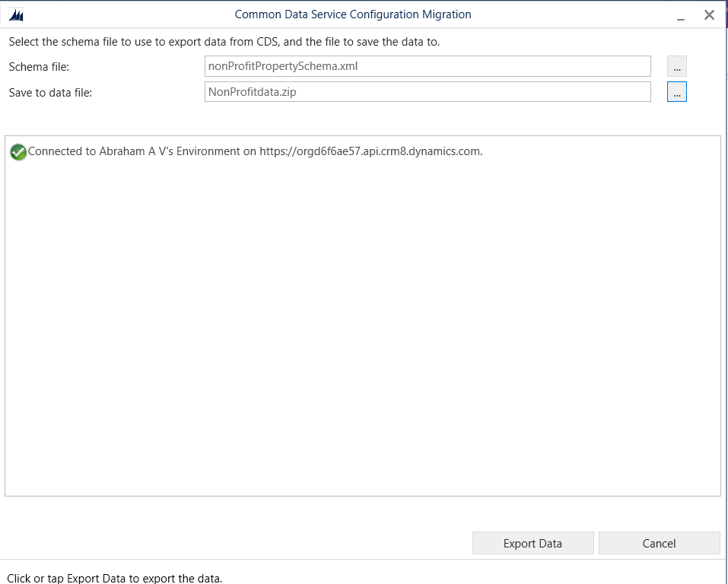The image size is (728, 584).
Task: Click the Dynamics logo icon in title bar
Action: (x=16, y=14)
